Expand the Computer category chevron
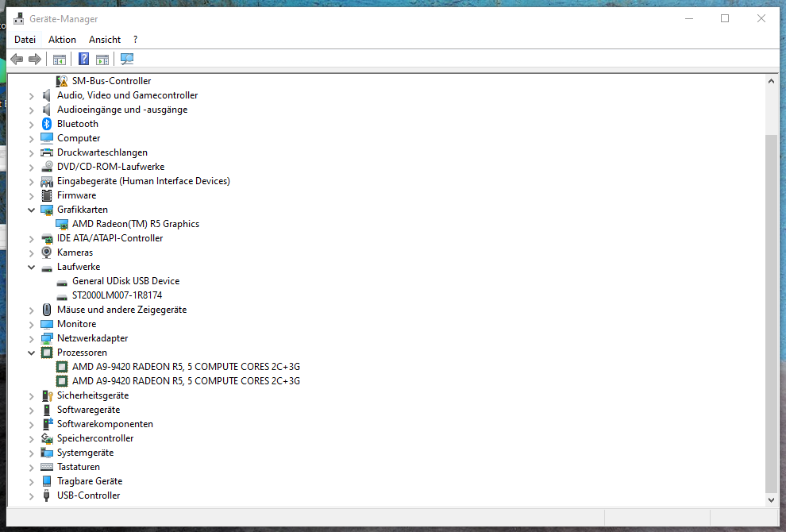 (31, 138)
